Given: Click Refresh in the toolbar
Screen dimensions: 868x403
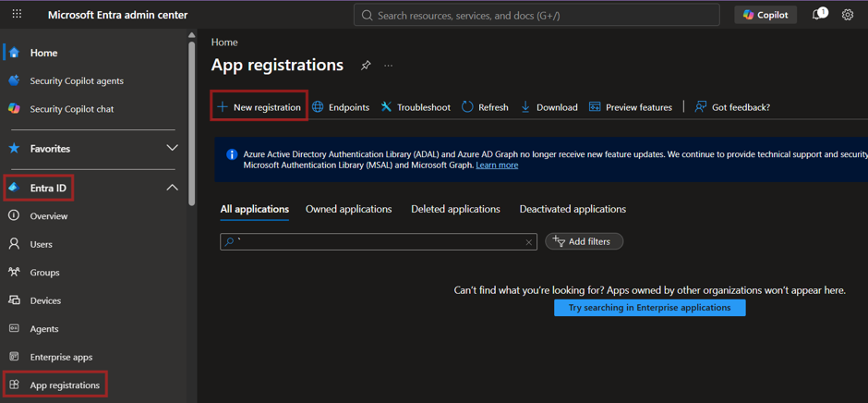Looking at the screenshot, I should coord(485,107).
